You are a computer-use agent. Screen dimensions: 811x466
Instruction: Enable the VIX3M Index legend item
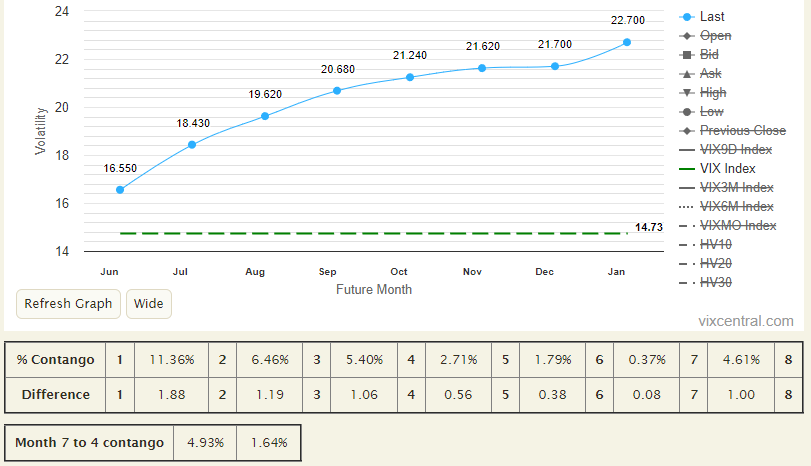736,188
